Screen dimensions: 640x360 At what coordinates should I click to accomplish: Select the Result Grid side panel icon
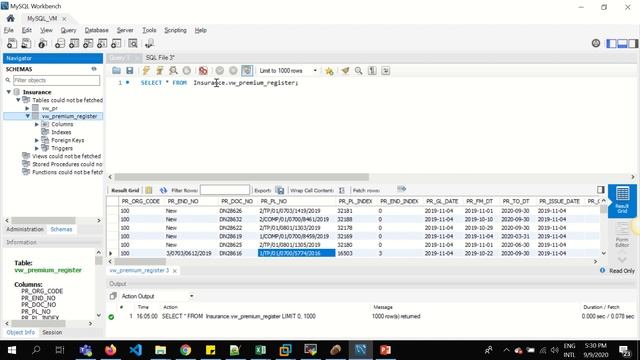[x=622, y=200]
